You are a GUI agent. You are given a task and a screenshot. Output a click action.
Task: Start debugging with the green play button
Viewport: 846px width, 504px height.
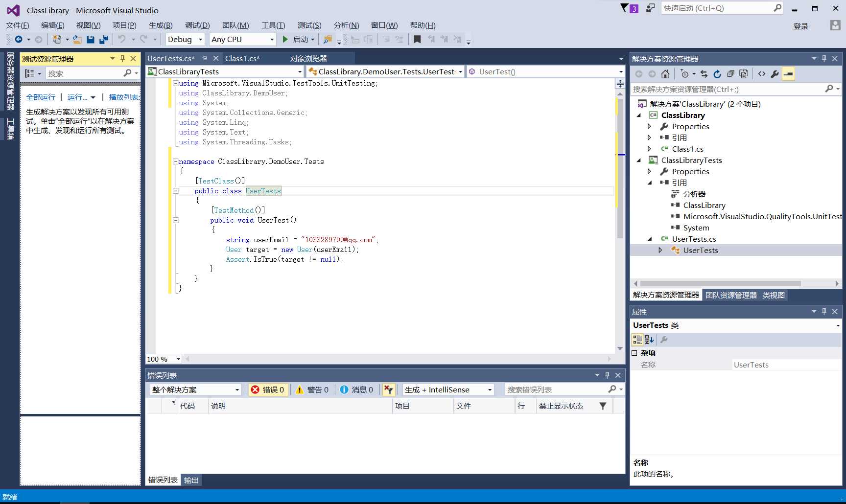pos(285,39)
